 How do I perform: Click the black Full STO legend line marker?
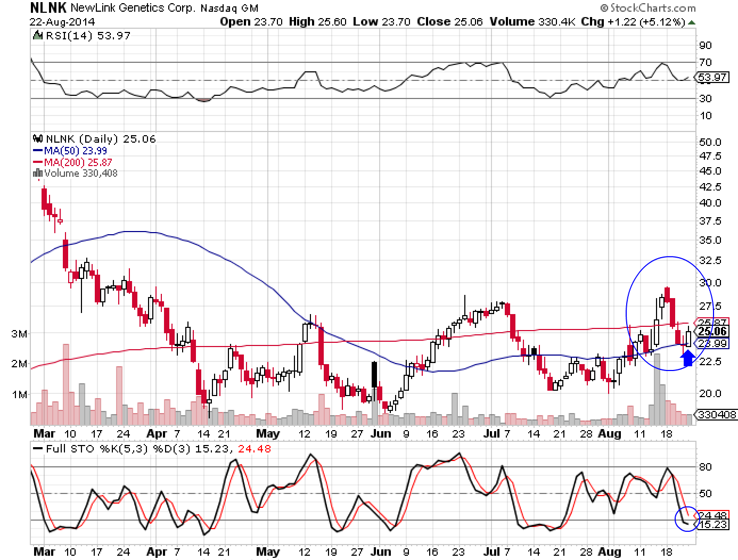[38, 449]
